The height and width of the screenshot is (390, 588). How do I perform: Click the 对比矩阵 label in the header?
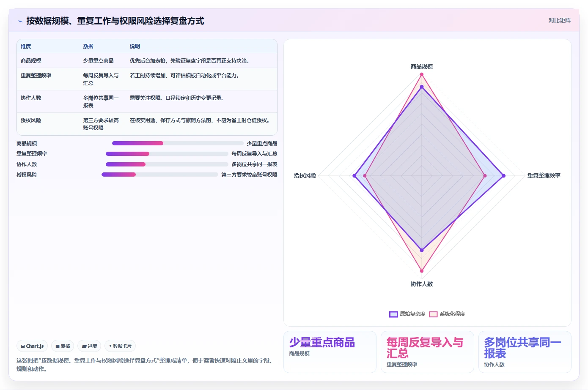pyautogui.click(x=559, y=20)
